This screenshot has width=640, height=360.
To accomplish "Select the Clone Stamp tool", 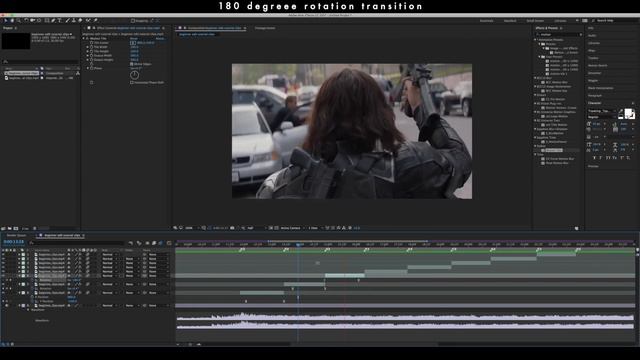I will (x=73, y=20).
